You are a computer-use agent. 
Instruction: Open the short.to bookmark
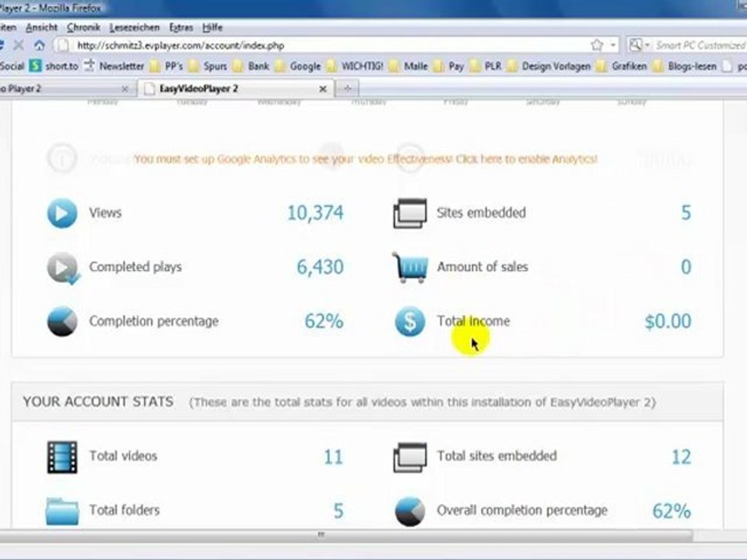(54, 66)
